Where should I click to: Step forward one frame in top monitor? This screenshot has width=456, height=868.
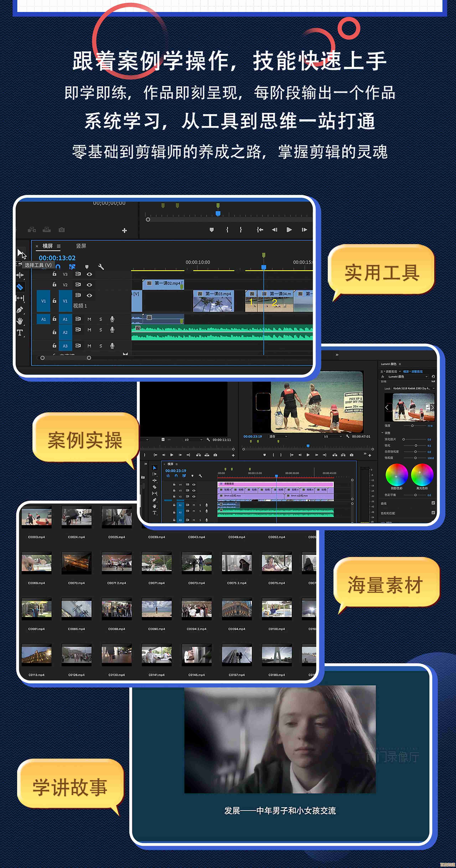pos(304,230)
